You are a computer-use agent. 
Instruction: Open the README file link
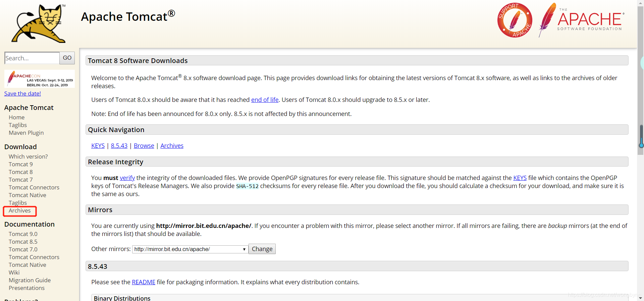(x=144, y=282)
